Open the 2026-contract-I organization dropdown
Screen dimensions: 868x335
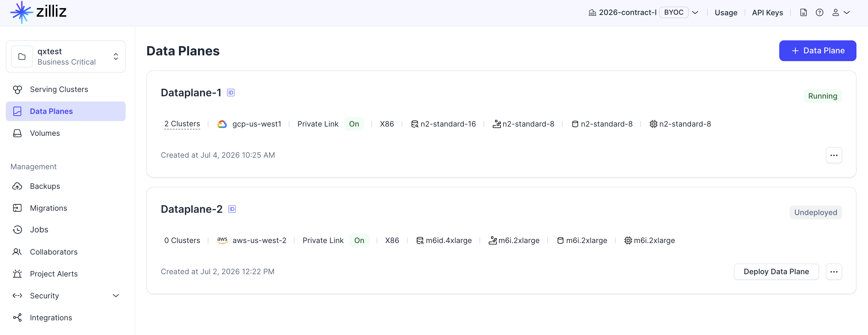(x=643, y=12)
